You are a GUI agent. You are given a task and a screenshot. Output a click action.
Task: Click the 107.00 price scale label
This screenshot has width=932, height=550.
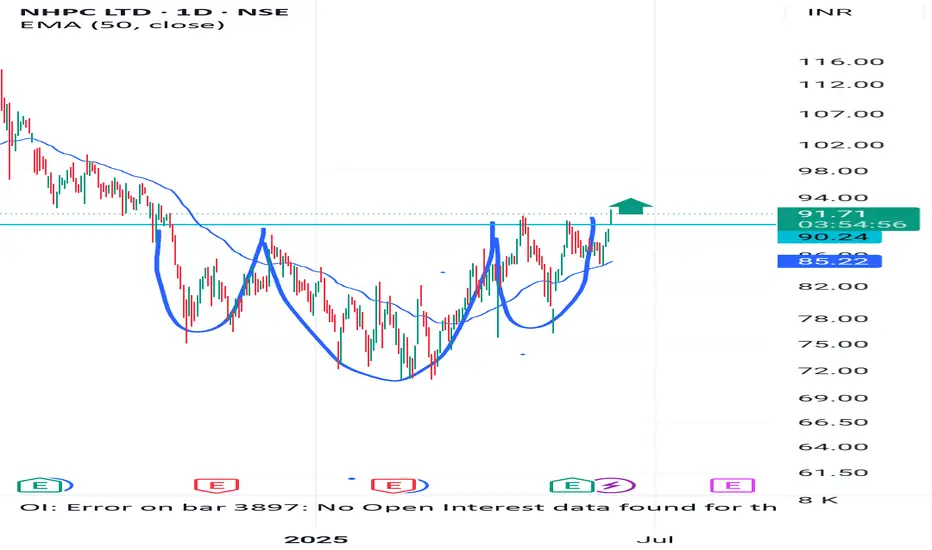coord(841,114)
